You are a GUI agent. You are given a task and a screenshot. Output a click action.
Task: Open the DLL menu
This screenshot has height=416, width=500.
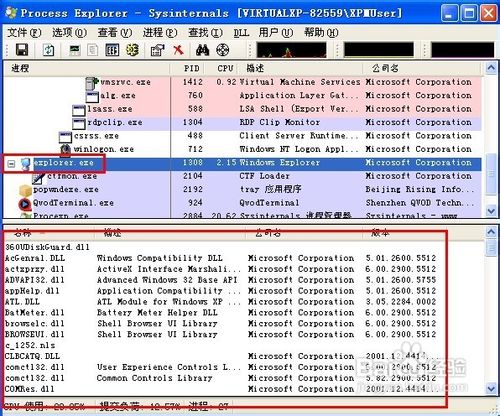(241, 33)
